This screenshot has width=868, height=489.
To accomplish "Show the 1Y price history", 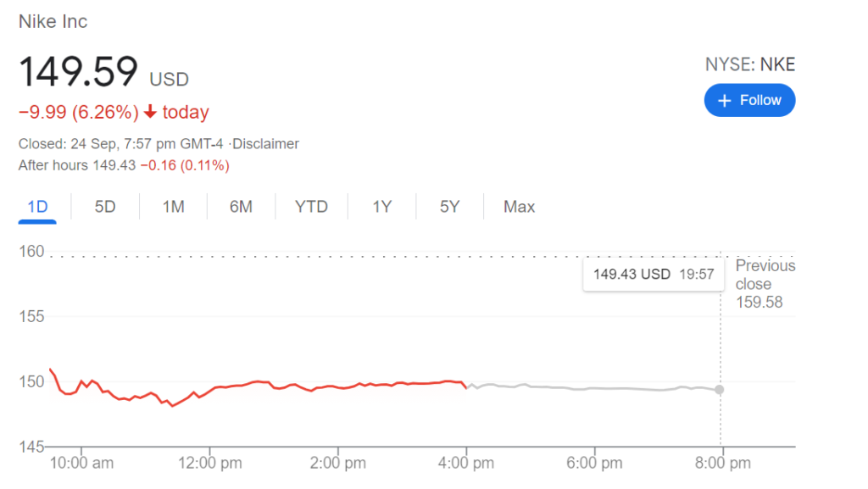I will pos(382,207).
